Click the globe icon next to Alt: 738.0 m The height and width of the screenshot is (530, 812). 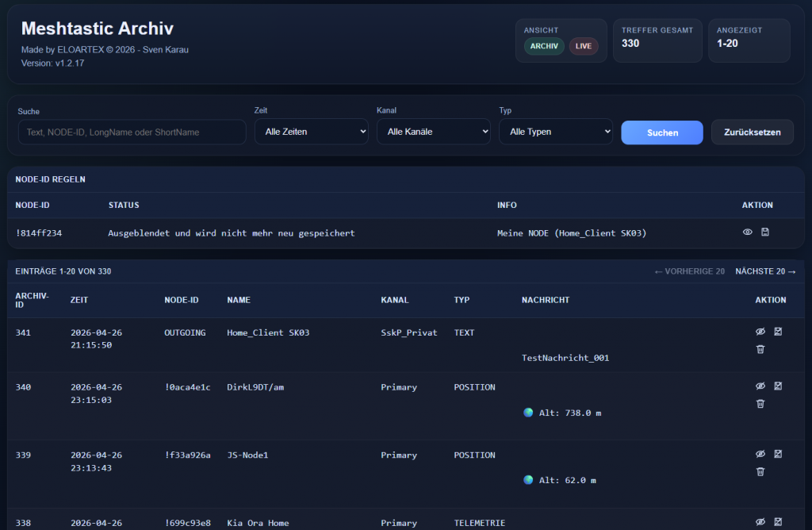(528, 413)
